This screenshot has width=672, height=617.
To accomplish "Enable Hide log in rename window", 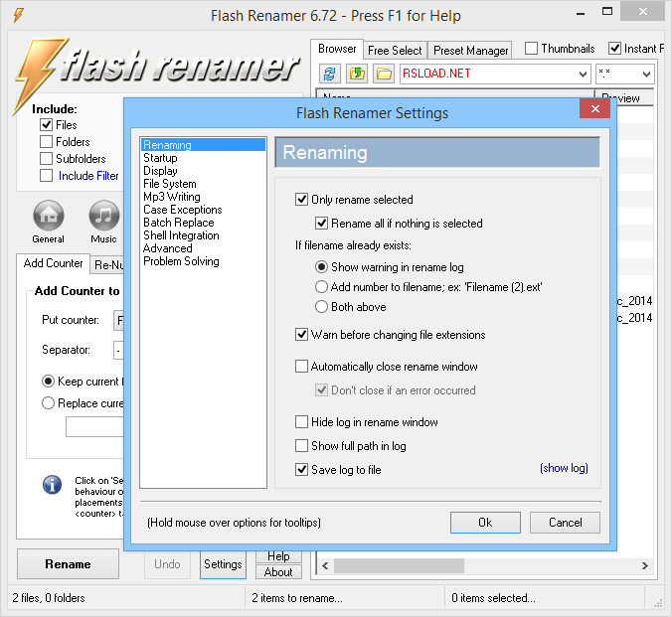I will click(301, 422).
